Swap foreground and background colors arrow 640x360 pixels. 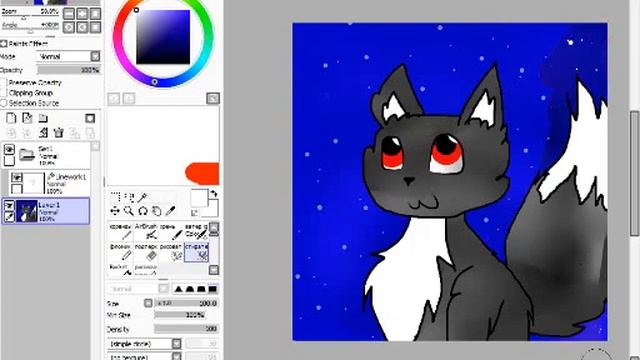[x=213, y=193]
